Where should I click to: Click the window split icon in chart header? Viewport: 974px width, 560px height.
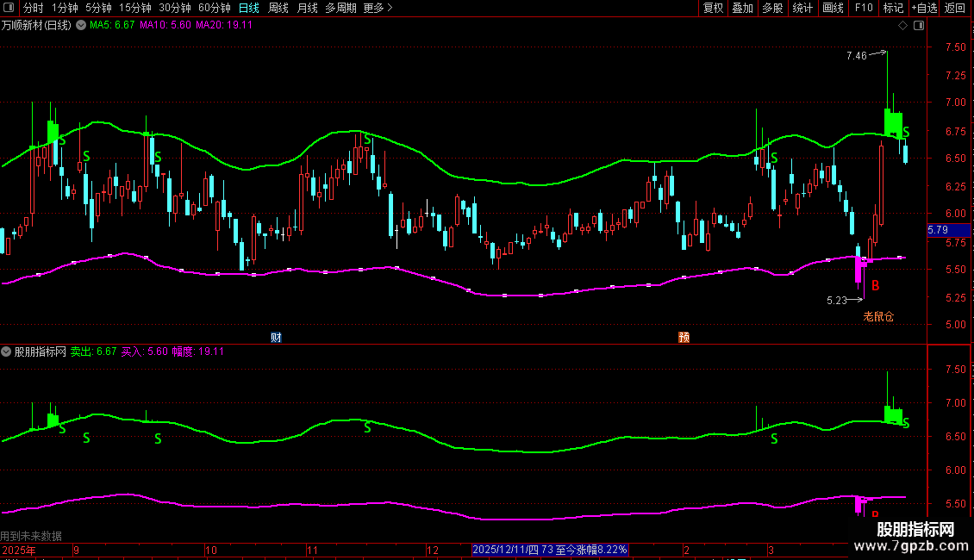(x=919, y=26)
